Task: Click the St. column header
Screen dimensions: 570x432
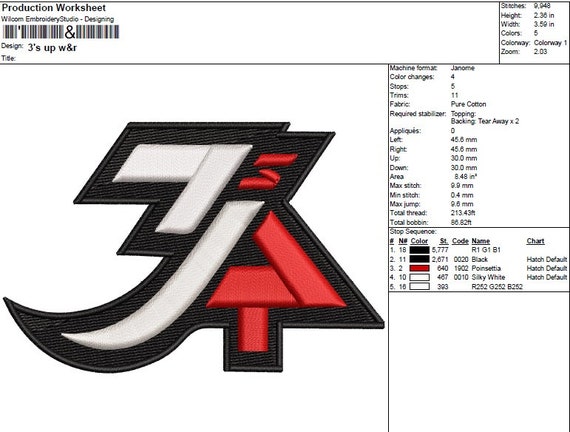Action: [444, 241]
